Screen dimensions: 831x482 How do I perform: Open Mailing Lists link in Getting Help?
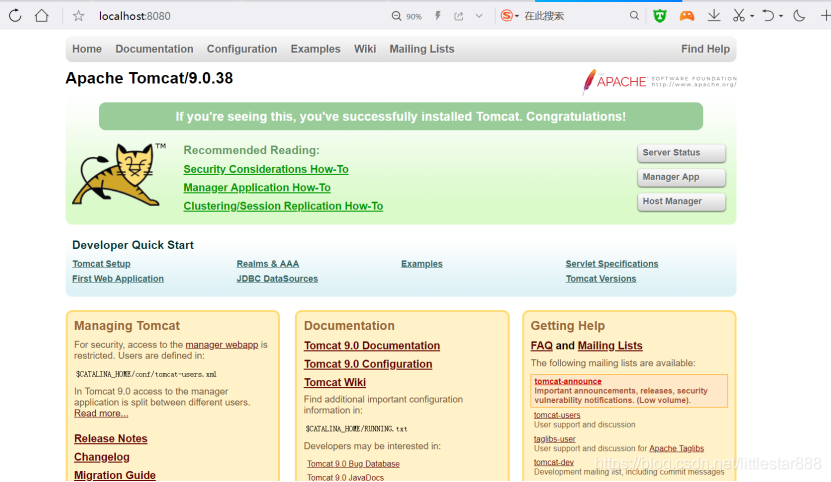click(x=610, y=346)
